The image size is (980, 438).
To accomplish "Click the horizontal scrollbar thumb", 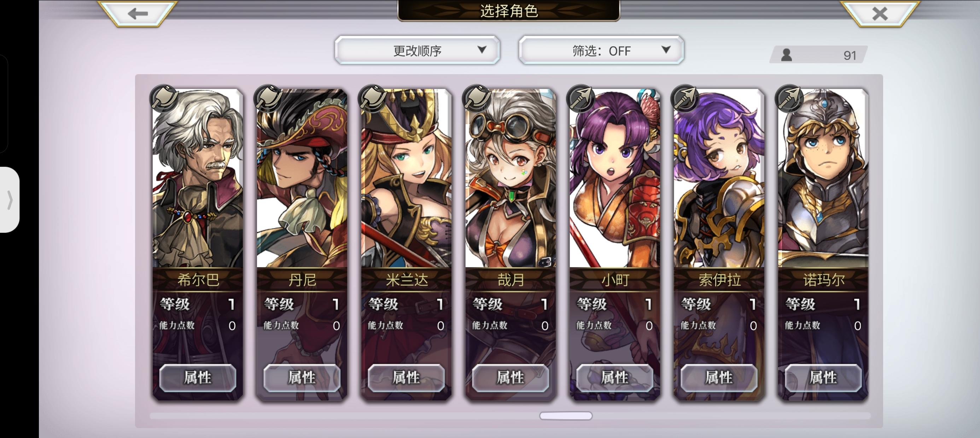I will click(x=566, y=416).
